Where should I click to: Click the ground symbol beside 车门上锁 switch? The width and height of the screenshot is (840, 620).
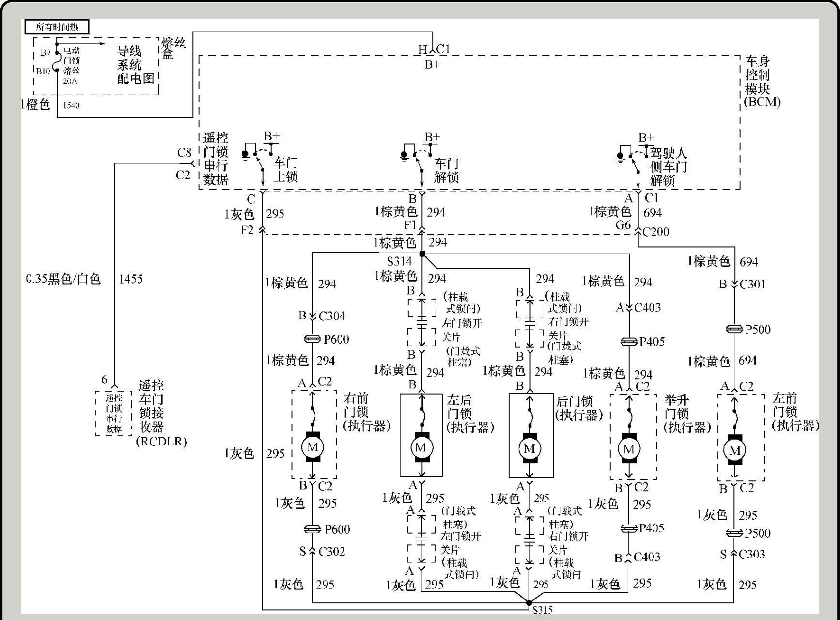pyautogui.click(x=245, y=154)
